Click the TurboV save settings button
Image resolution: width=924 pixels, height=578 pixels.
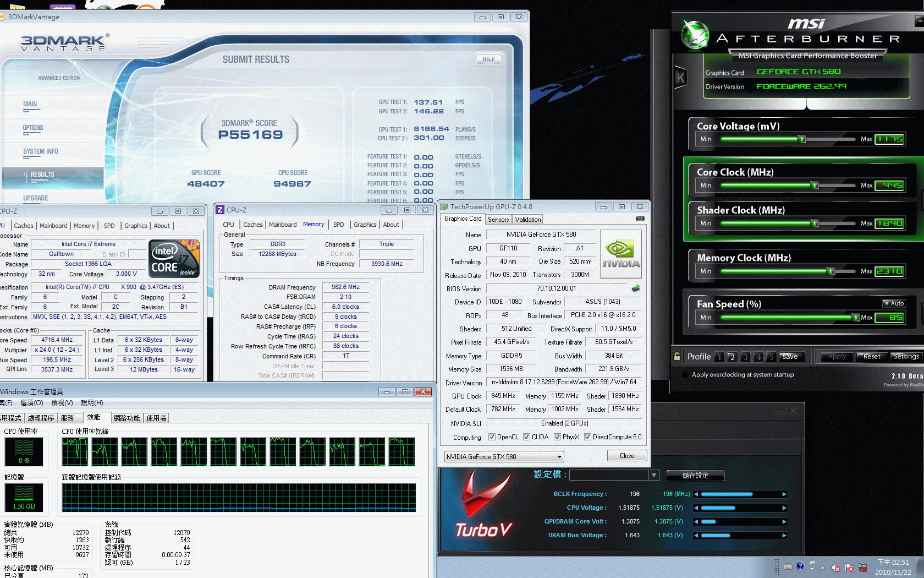coord(695,475)
